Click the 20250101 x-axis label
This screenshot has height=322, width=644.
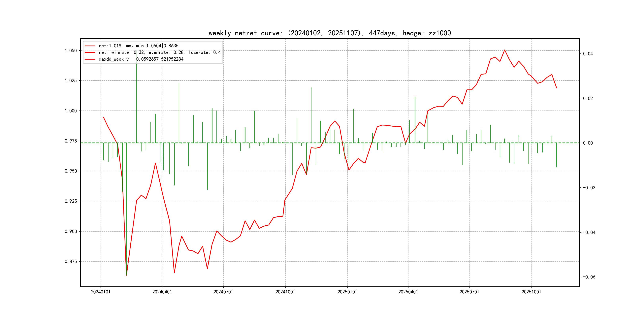tap(347, 292)
